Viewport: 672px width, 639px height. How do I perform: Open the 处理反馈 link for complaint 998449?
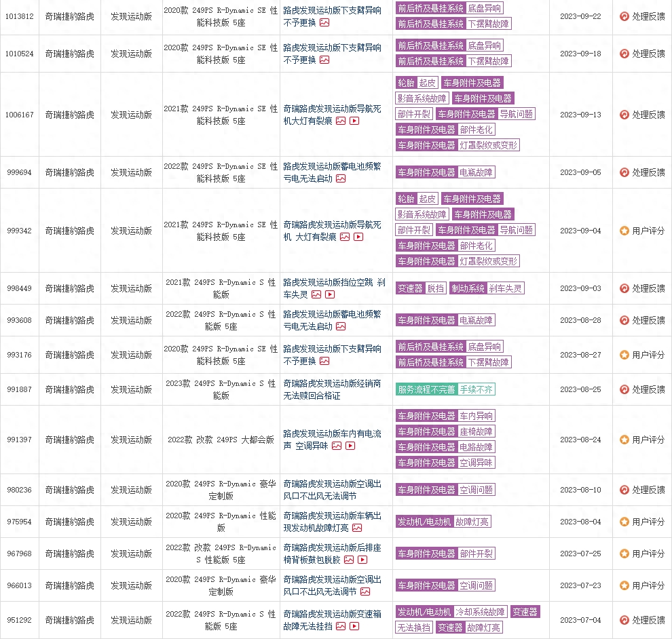click(648, 288)
